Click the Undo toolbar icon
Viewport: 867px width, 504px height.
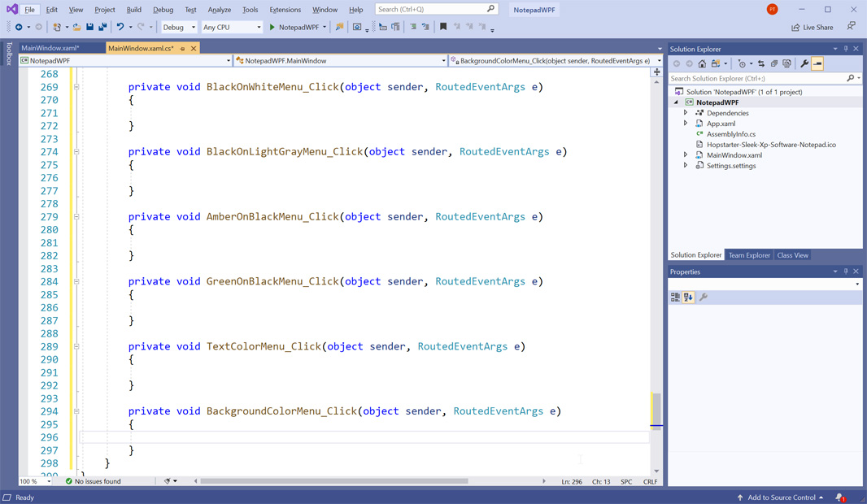[x=120, y=27]
